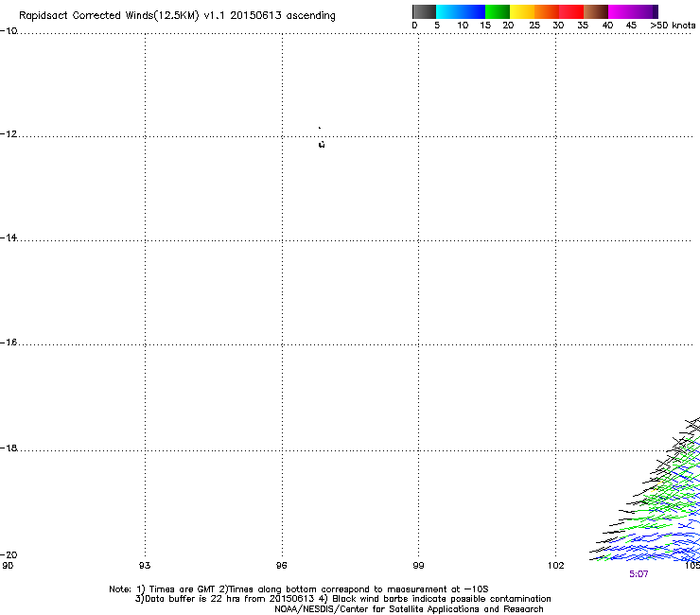This screenshot has height=615, width=700.
Task: Click the green 15-20 knots color band
Action: click(498, 11)
